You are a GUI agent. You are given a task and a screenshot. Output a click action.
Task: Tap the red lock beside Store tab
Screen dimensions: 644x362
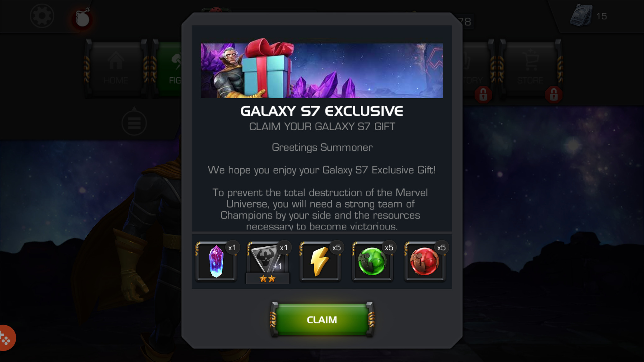[x=483, y=94]
